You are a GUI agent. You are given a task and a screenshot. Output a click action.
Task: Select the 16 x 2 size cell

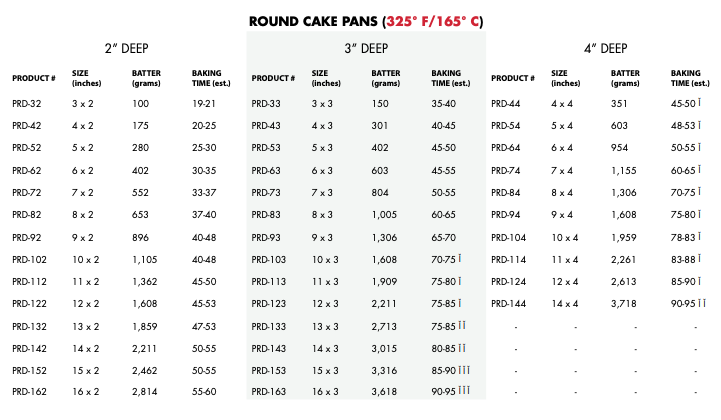click(86, 392)
